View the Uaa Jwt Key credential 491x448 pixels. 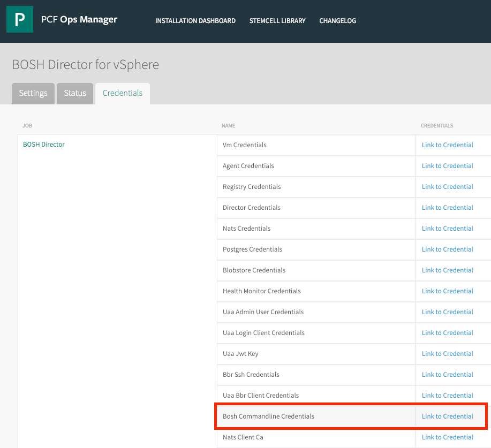coord(447,353)
